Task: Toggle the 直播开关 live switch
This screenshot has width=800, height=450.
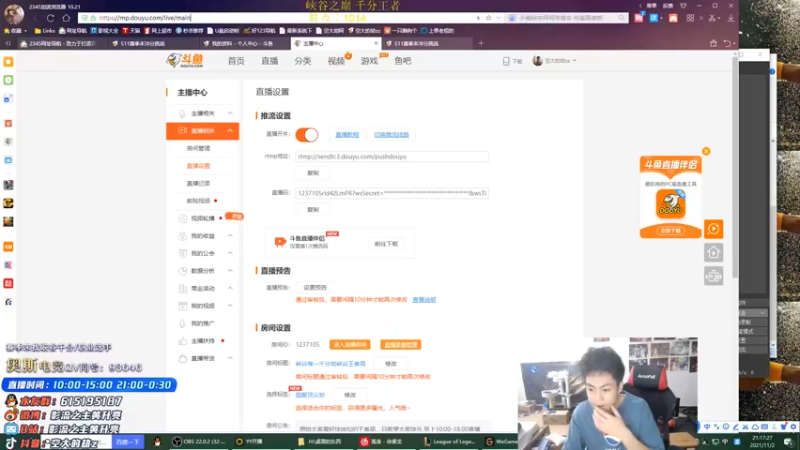Action: click(307, 135)
